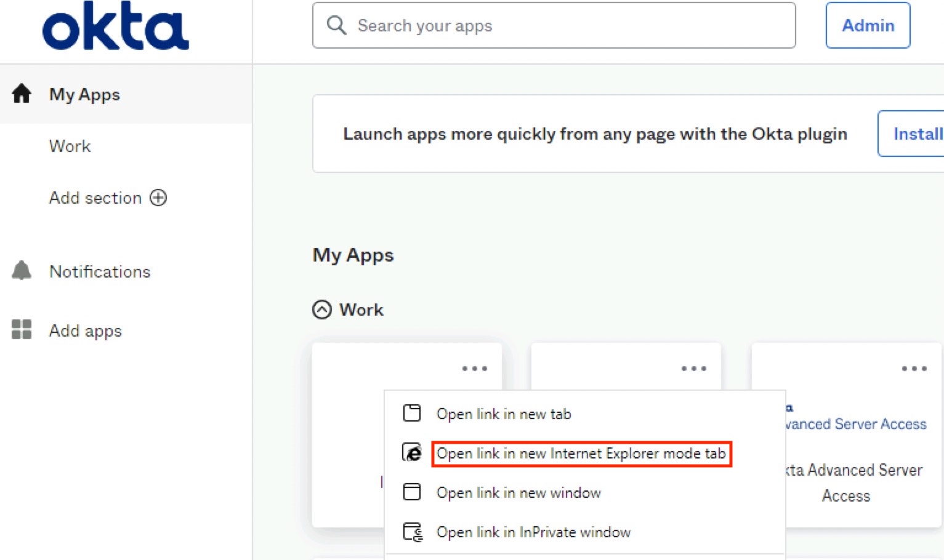Install the Okta plugin button
The width and height of the screenshot is (944, 560).
tap(911, 134)
